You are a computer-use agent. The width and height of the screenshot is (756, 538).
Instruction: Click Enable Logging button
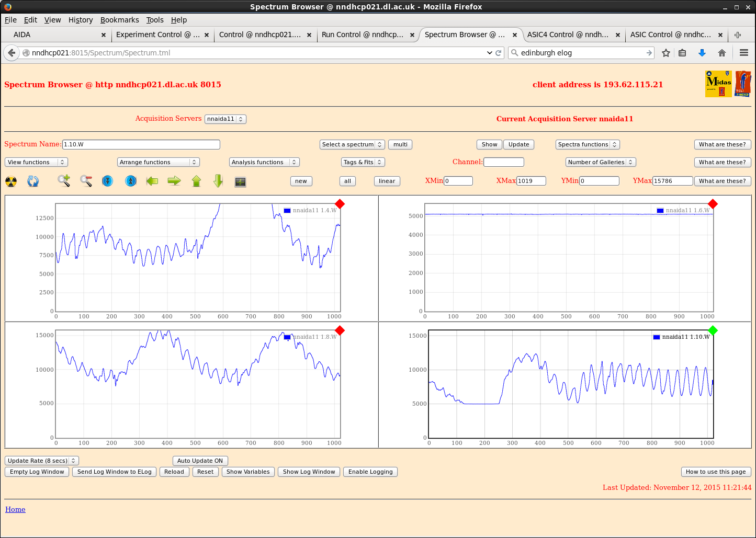(x=370, y=472)
